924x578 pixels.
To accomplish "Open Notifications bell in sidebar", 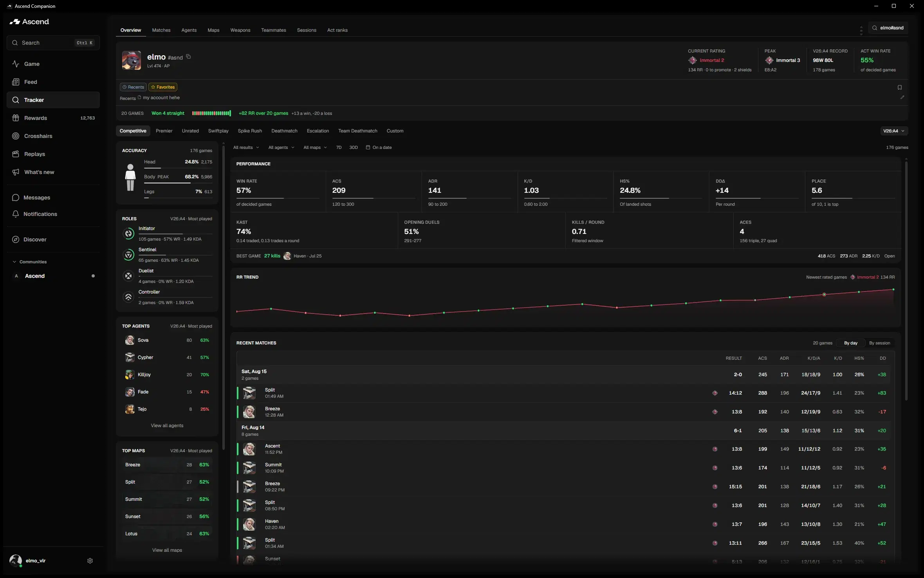I will click(16, 214).
